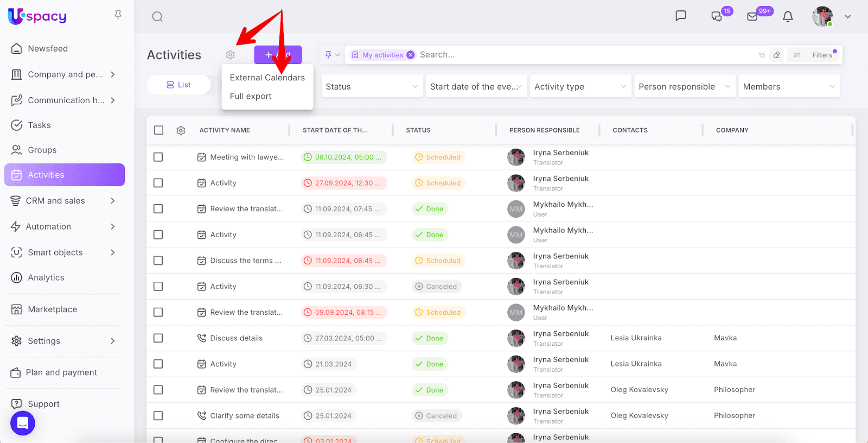Switch to the List view
Viewport: 868px width, 443px height.
179,85
